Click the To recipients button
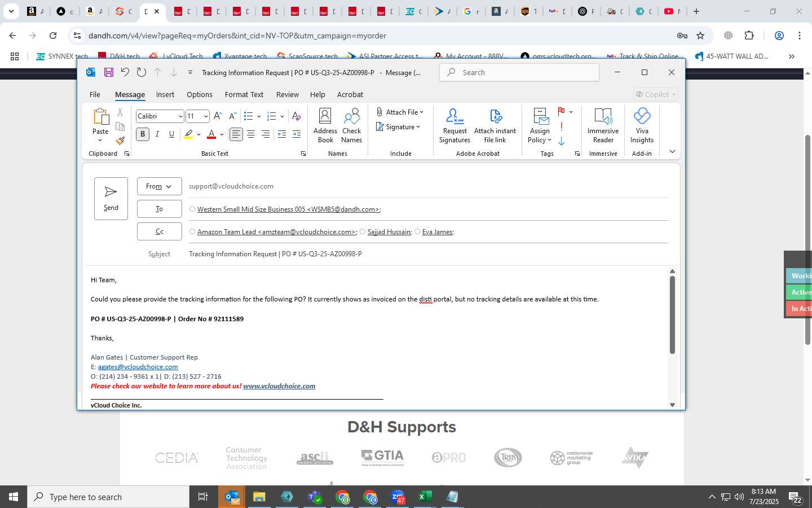 tap(159, 209)
